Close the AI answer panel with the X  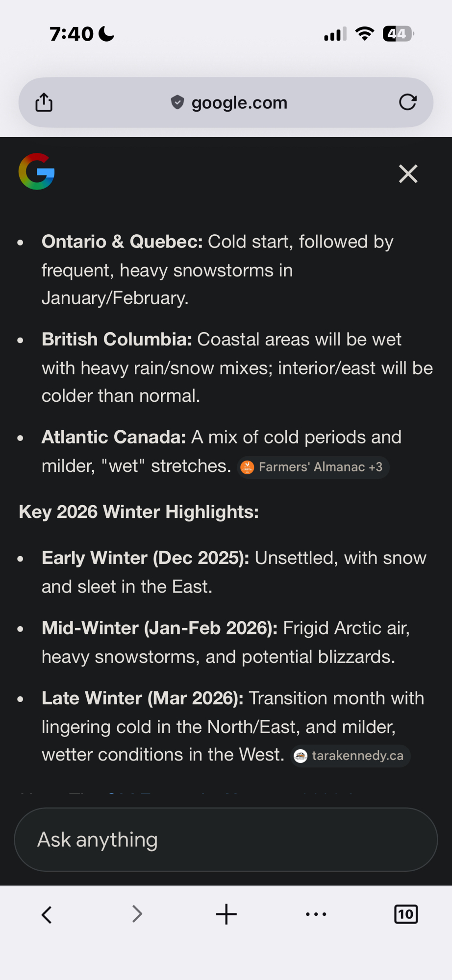408,174
